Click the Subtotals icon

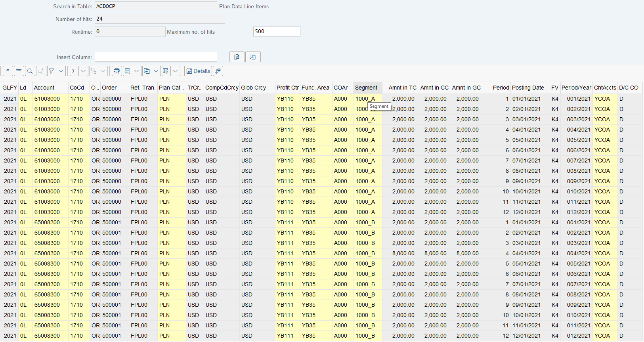[94, 71]
